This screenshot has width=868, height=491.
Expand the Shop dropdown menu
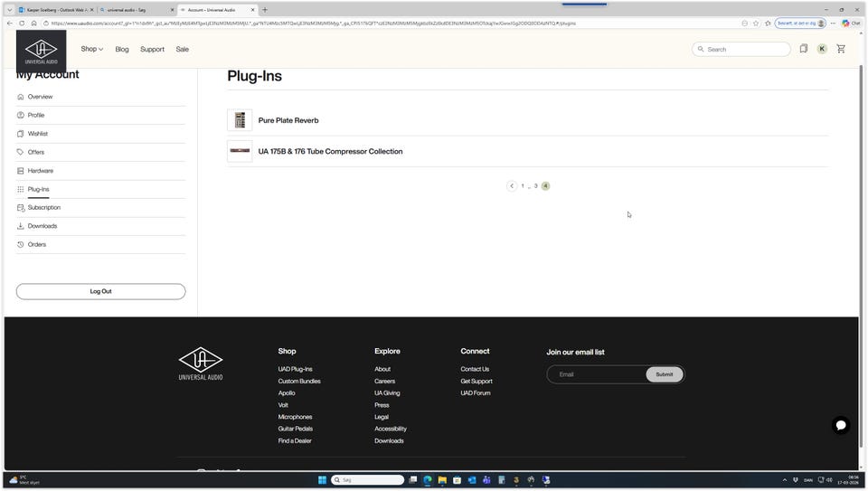pyautogui.click(x=92, y=49)
